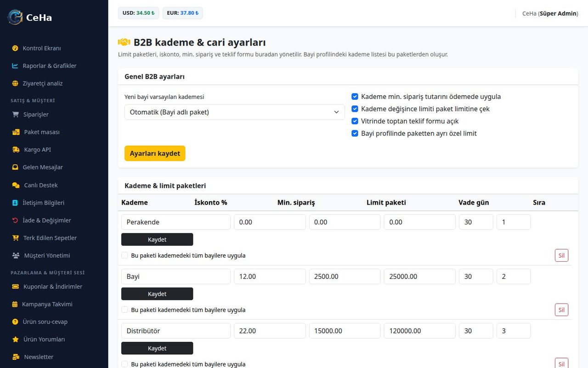
Task: Open 'Yeni bayi varsayılan kademesi' dropdown
Action: coord(235,112)
